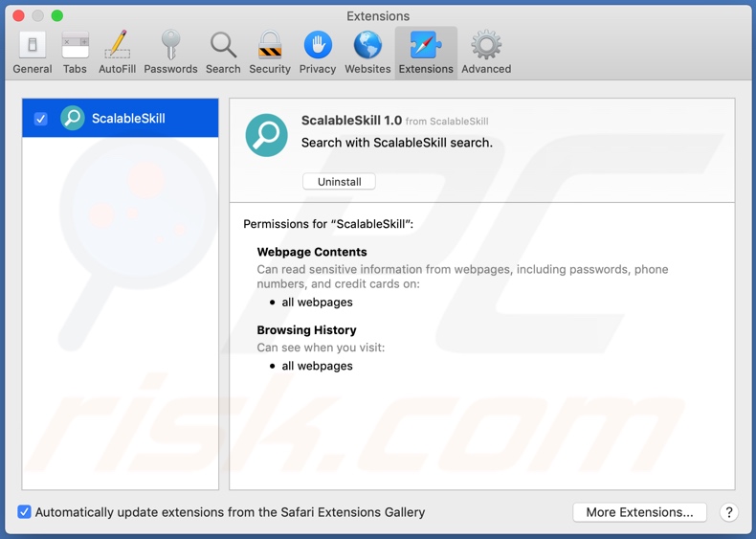
Task: Disable the ScalableSkill extension checkbox
Action: click(x=41, y=118)
